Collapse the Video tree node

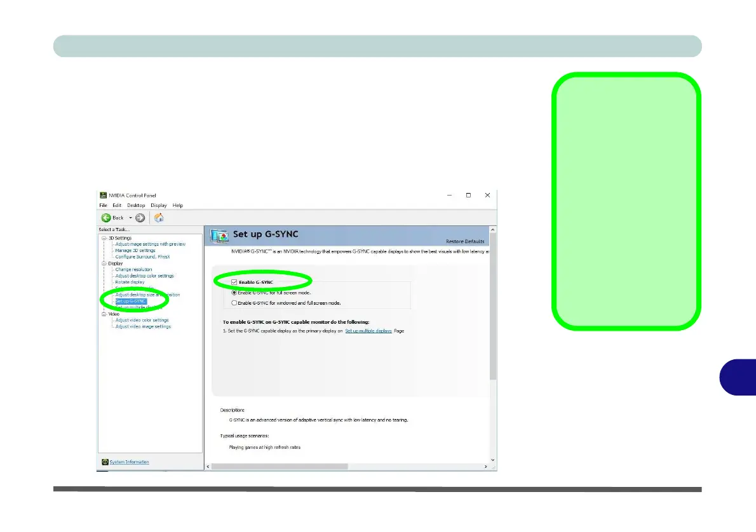[104, 314]
